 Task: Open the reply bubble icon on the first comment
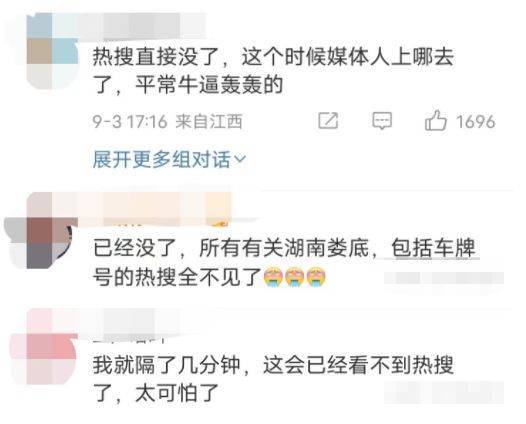point(382,121)
